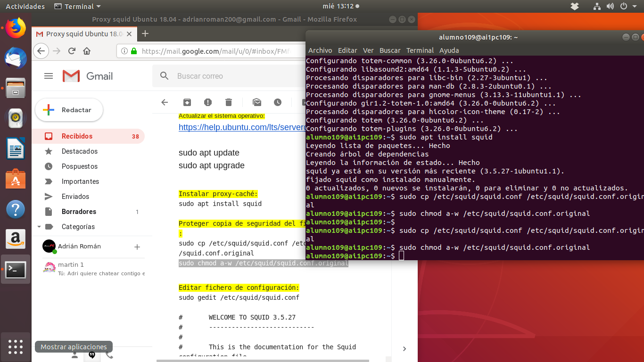
Task: Delete the email with trash icon
Action: (x=229, y=102)
